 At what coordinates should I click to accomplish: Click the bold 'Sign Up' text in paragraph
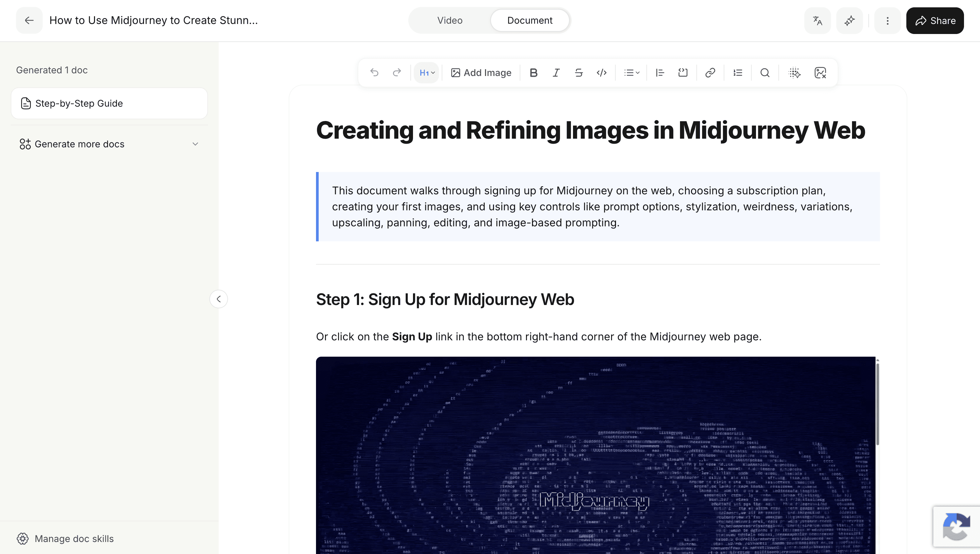tap(412, 337)
